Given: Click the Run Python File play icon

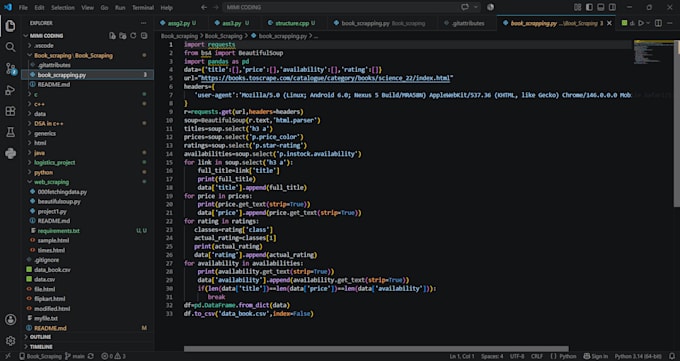Looking at the screenshot, I should pyautogui.click(x=641, y=23).
